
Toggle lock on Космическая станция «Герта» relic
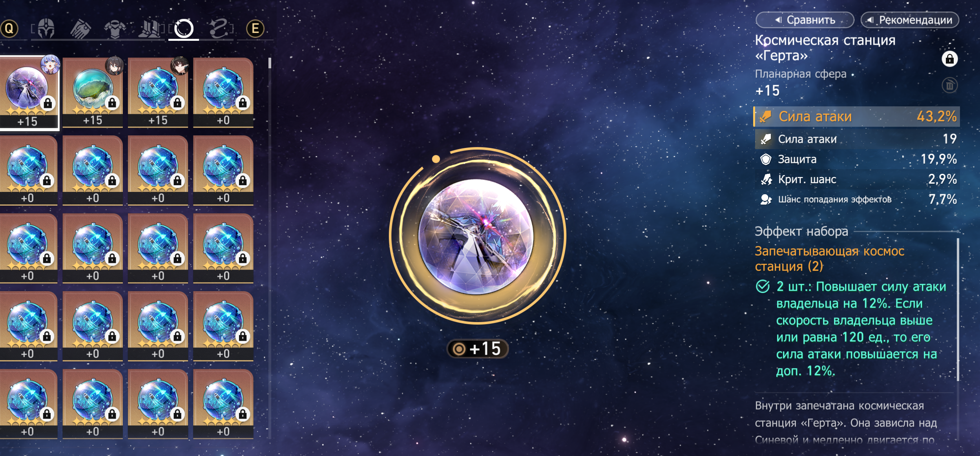coord(949,59)
